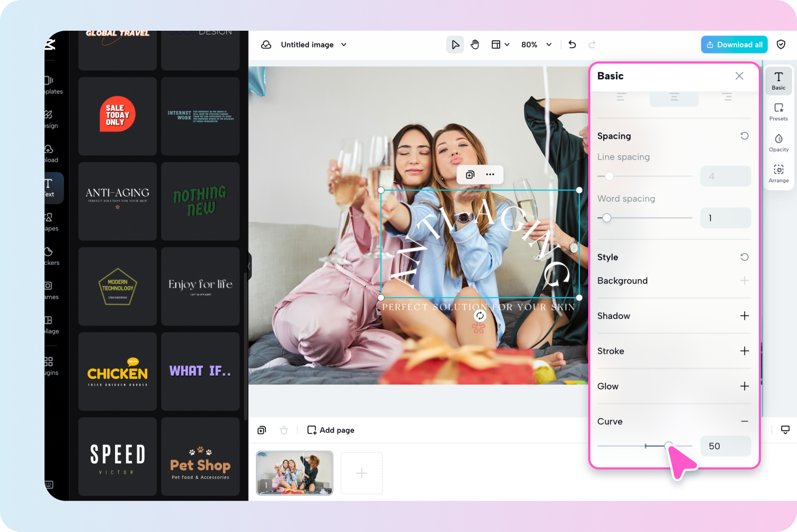This screenshot has width=797, height=532.
Task: Select the CHICKEN text template thumbnail
Action: click(x=118, y=371)
